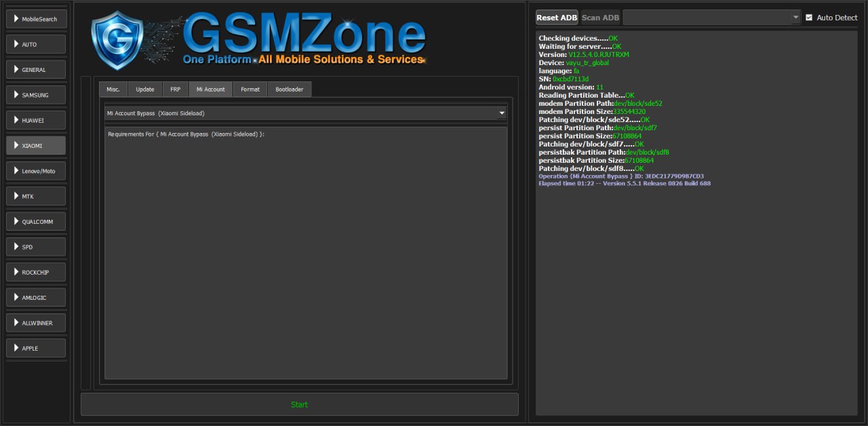This screenshot has width=868, height=426.
Task: Switch to the FRP tab
Action: point(176,89)
